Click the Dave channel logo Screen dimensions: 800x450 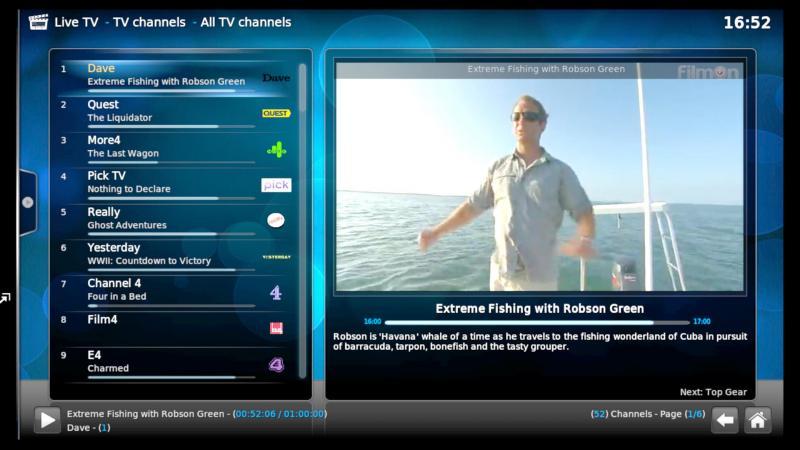[x=276, y=77]
